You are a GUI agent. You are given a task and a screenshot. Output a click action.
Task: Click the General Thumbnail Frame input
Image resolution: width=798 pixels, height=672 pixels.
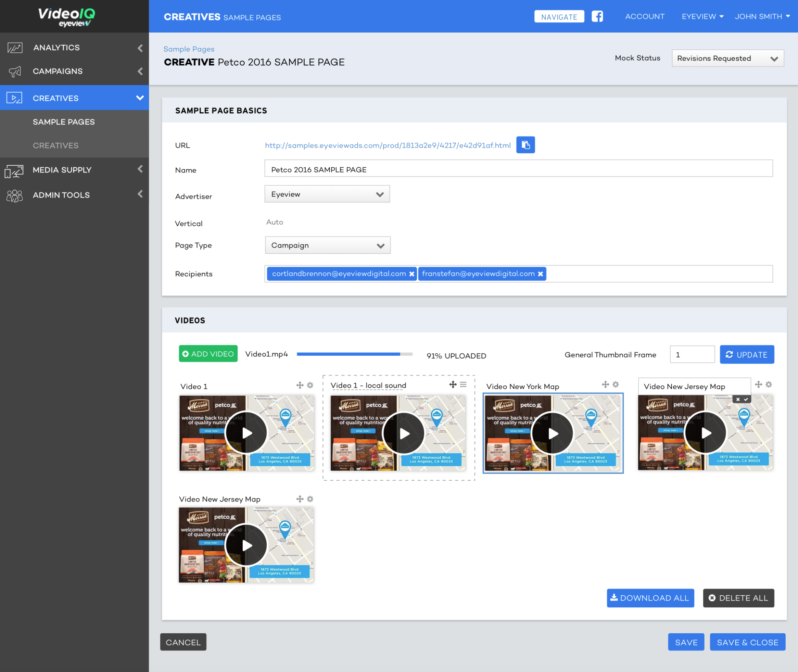click(x=692, y=355)
